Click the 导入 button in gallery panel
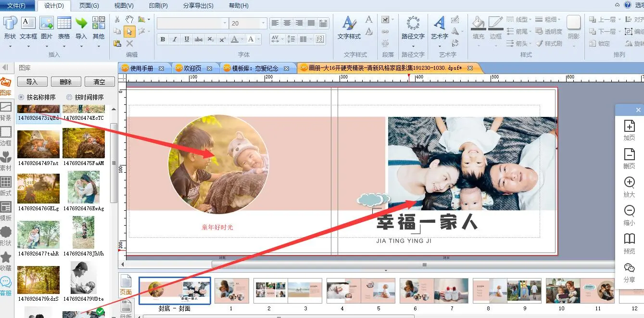644x318 pixels. coord(32,82)
